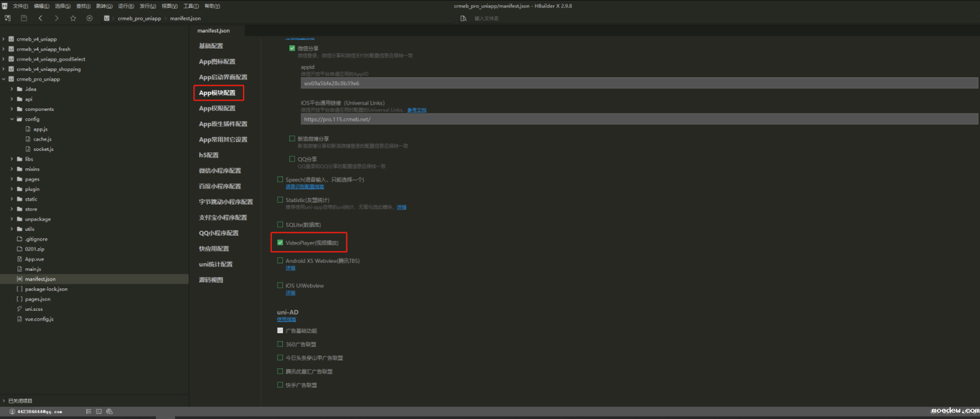The height and width of the screenshot is (419, 980).
Task: Click the appid input field
Action: click(639, 83)
